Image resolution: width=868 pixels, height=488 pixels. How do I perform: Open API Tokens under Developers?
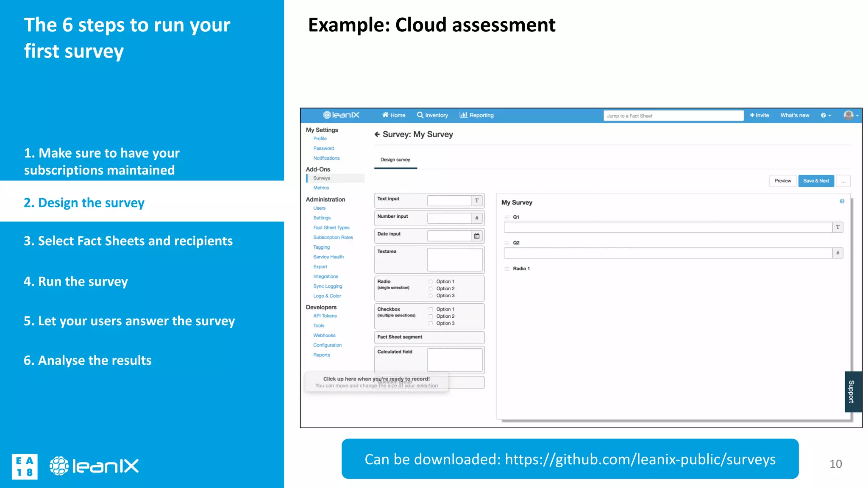click(x=325, y=316)
